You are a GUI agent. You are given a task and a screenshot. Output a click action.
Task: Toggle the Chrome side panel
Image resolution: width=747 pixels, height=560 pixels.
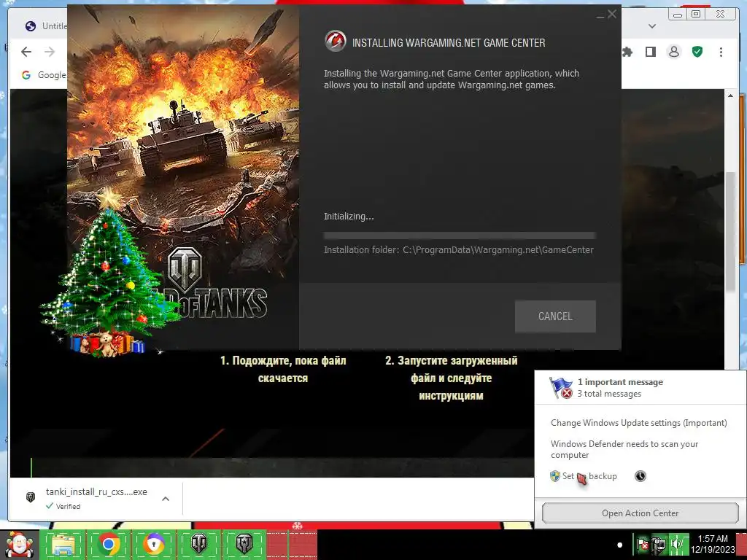tap(650, 52)
